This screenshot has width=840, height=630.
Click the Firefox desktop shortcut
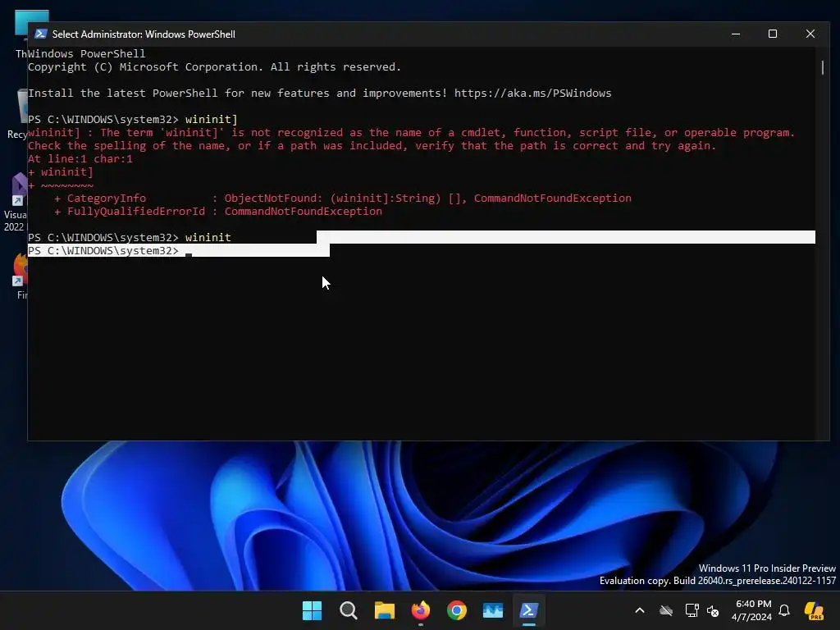pyautogui.click(x=21, y=276)
